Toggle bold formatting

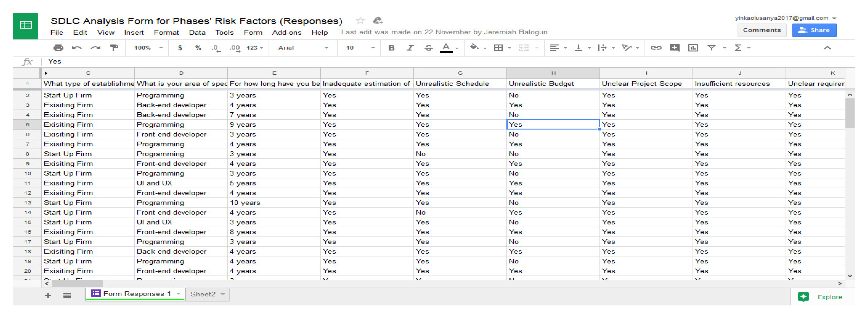[391, 48]
